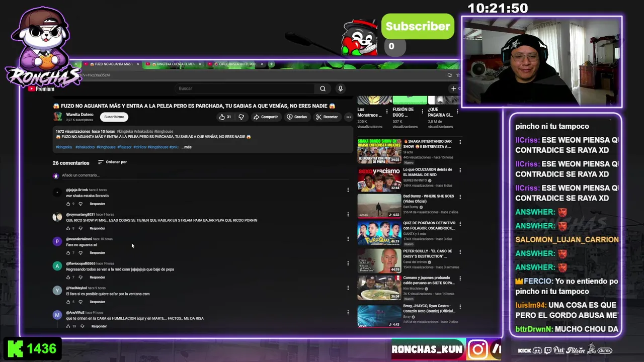Click install/cast icon in address bar
Screen dimensions: 644x362
(449, 75)
